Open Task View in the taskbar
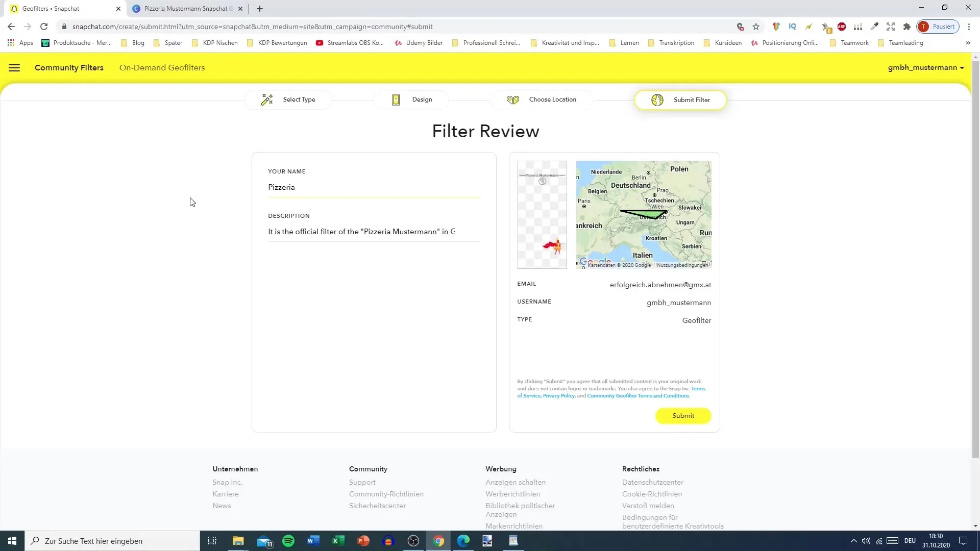The image size is (980, 551). pyautogui.click(x=212, y=541)
